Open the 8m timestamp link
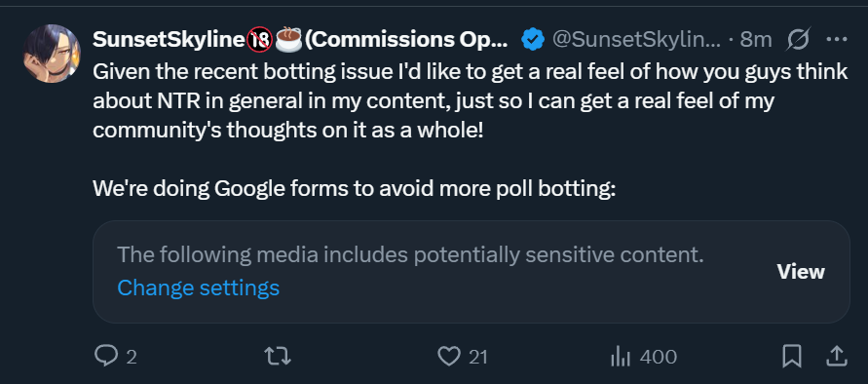The image size is (868, 384). (756, 39)
